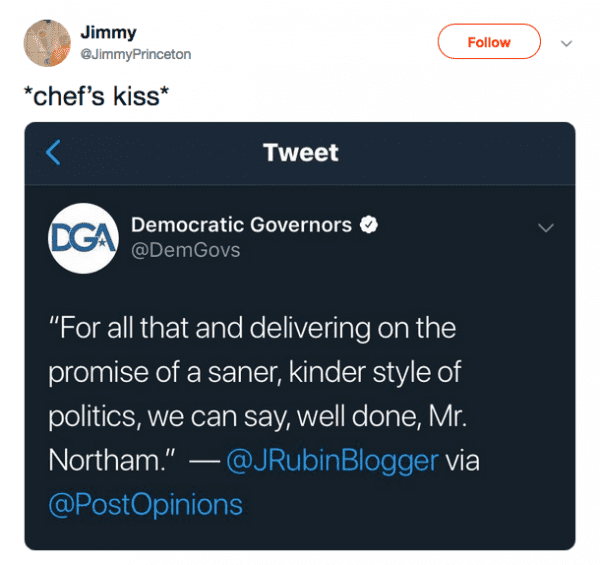Go back using the blue back arrow
The width and height of the screenshot is (600, 565).
(54, 152)
